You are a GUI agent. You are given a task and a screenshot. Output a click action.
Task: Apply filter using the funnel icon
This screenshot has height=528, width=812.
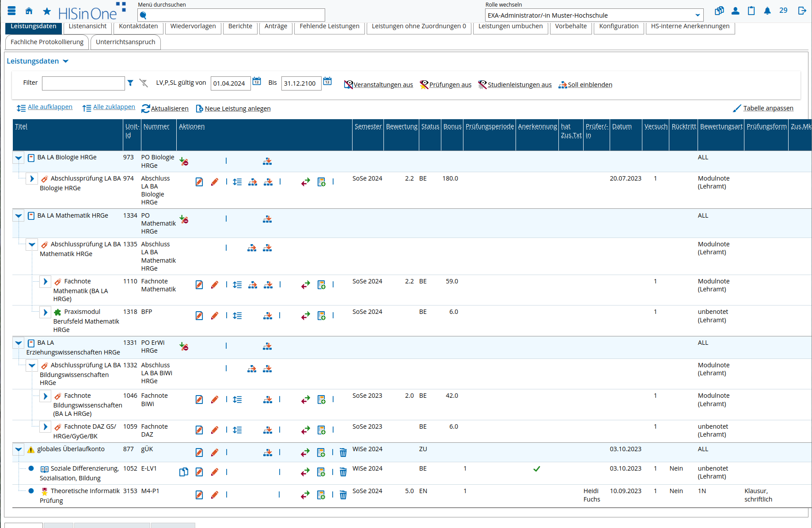(130, 83)
